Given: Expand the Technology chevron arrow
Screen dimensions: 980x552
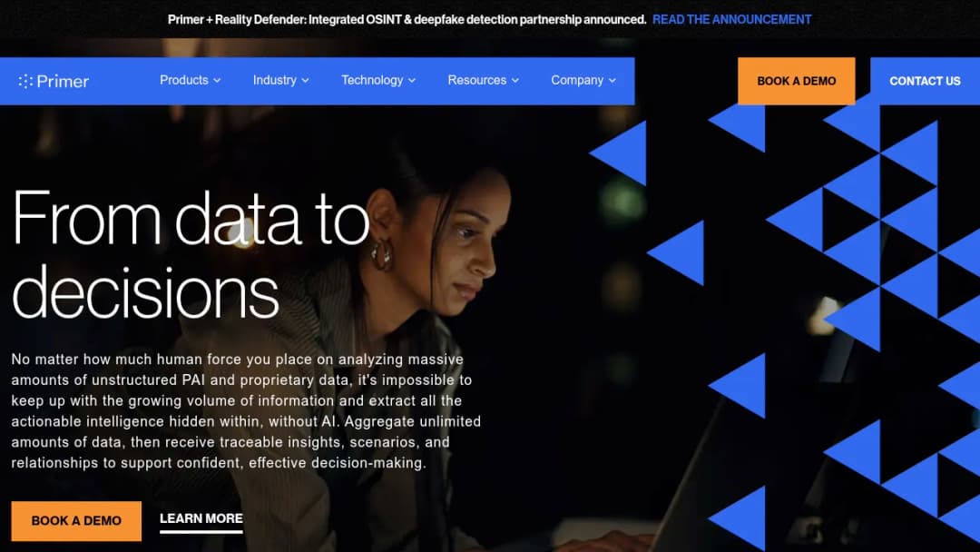Looking at the screenshot, I should click(412, 81).
